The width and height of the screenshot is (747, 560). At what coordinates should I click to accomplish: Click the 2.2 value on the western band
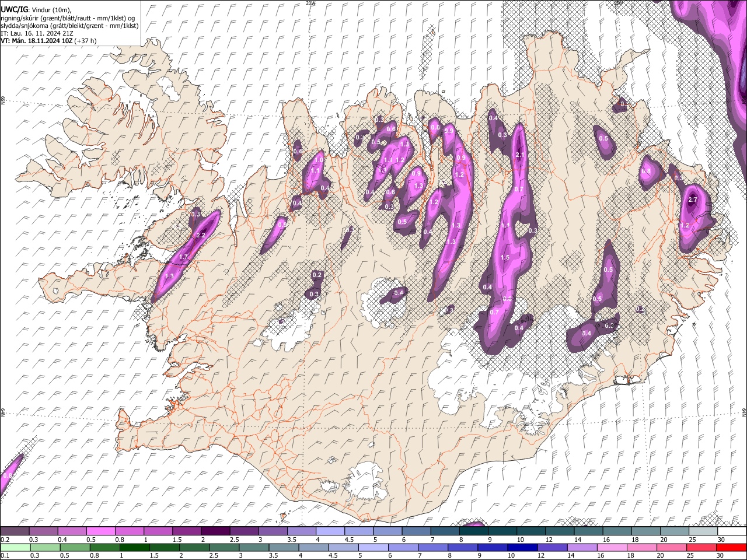pos(201,235)
